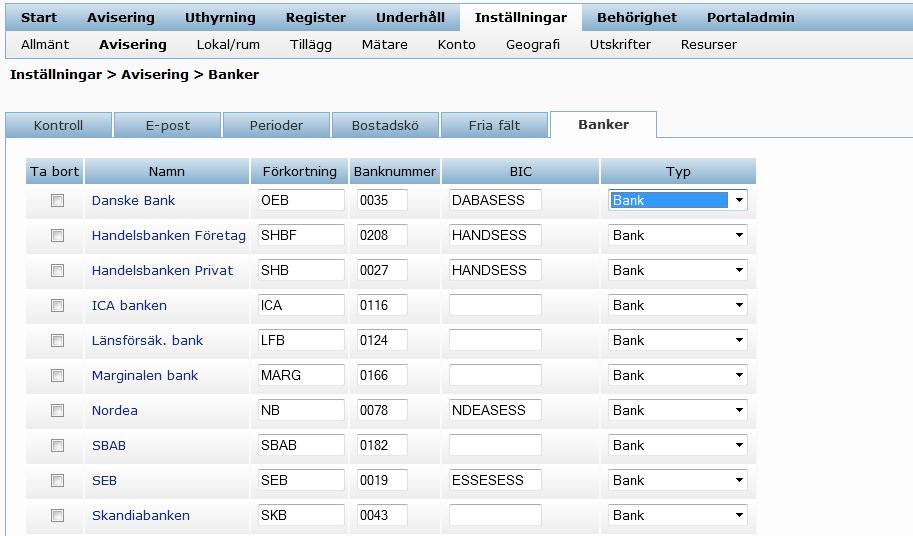Tick the Ta bort checkbox for SEB
Image resolution: width=913 pixels, height=536 pixels.
57,480
